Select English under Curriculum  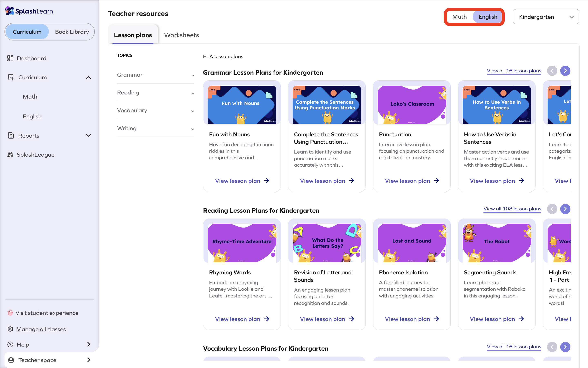[32, 116]
